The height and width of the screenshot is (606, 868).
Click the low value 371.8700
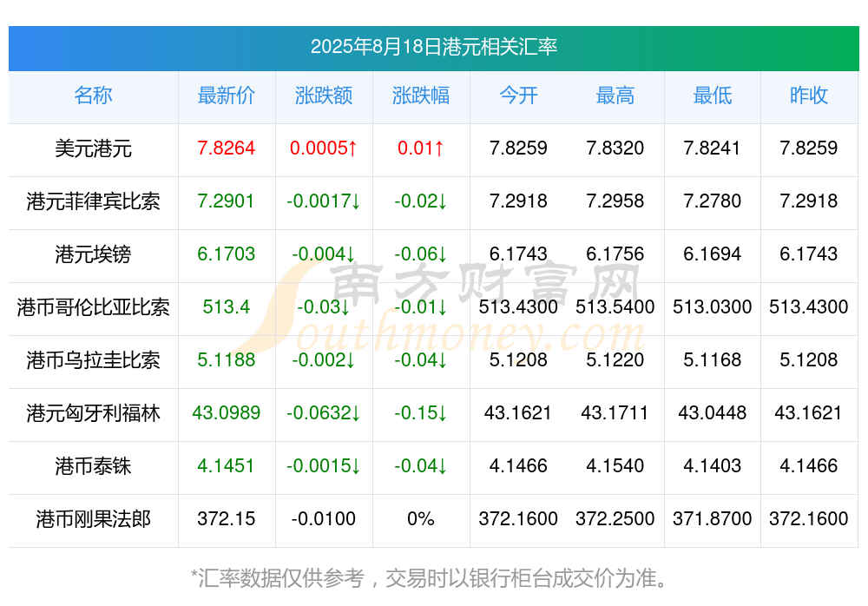[x=712, y=518]
